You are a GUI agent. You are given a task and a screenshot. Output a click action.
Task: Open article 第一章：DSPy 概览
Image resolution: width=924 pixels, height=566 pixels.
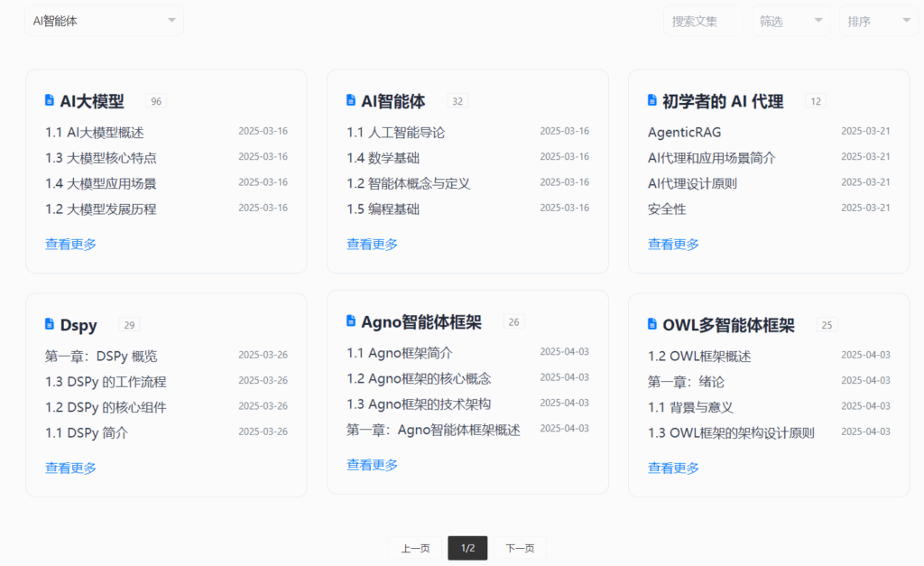pyautogui.click(x=101, y=356)
